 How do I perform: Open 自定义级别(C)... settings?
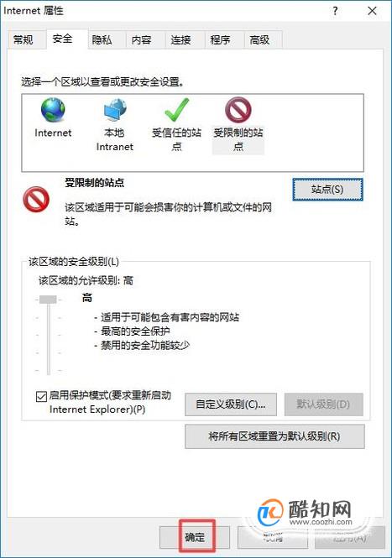point(231,404)
